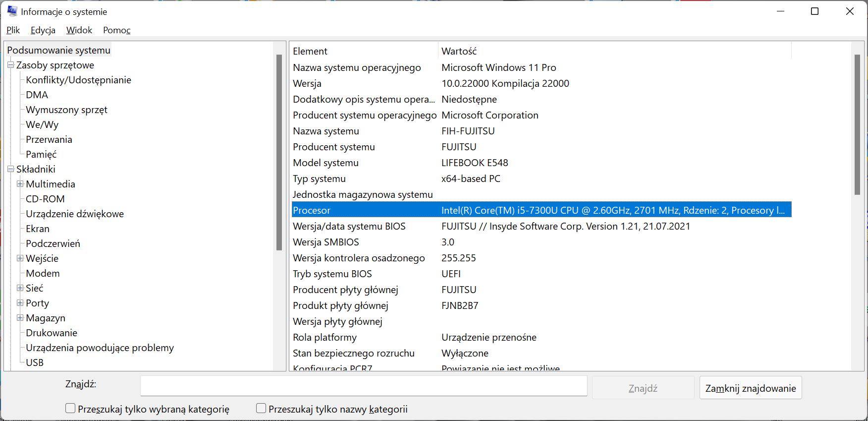Expand the Magazyn tree node
This screenshot has width=868, height=421.
pyautogui.click(x=20, y=318)
